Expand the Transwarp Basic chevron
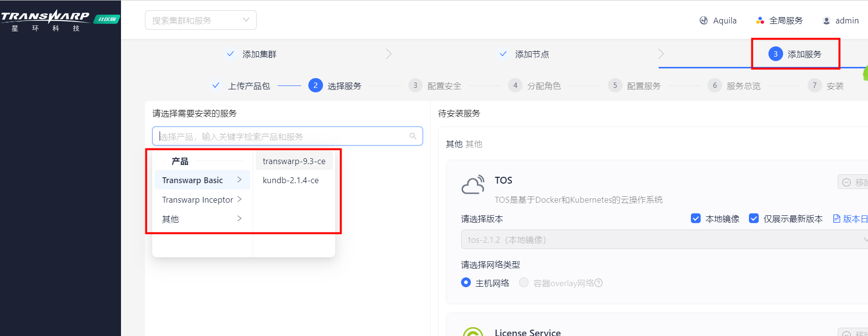 tap(239, 180)
